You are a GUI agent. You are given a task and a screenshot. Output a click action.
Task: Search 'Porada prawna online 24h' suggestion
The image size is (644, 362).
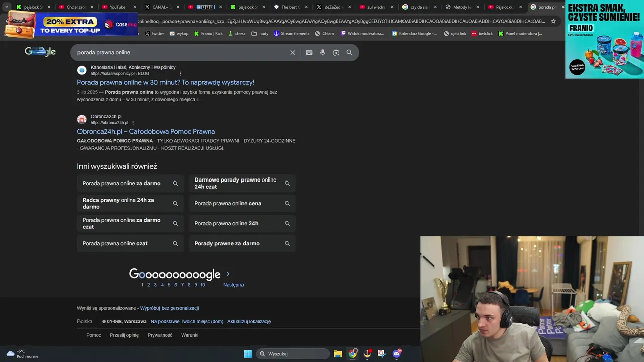(243, 224)
